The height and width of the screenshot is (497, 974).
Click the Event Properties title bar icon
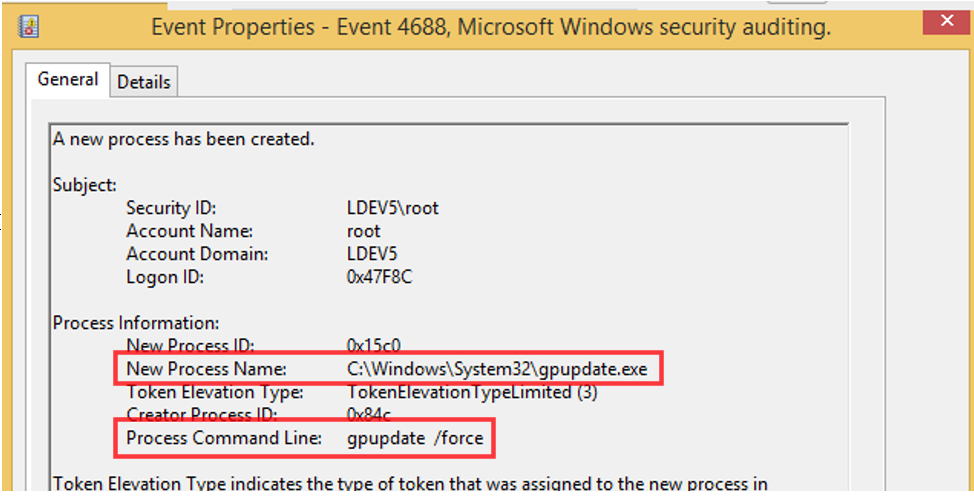[x=29, y=26]
